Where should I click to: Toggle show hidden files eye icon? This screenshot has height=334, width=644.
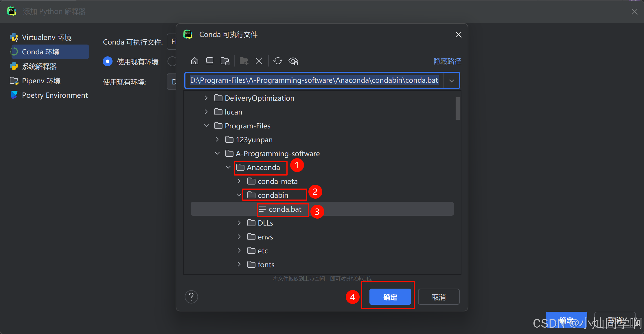[x=293, y=61]
